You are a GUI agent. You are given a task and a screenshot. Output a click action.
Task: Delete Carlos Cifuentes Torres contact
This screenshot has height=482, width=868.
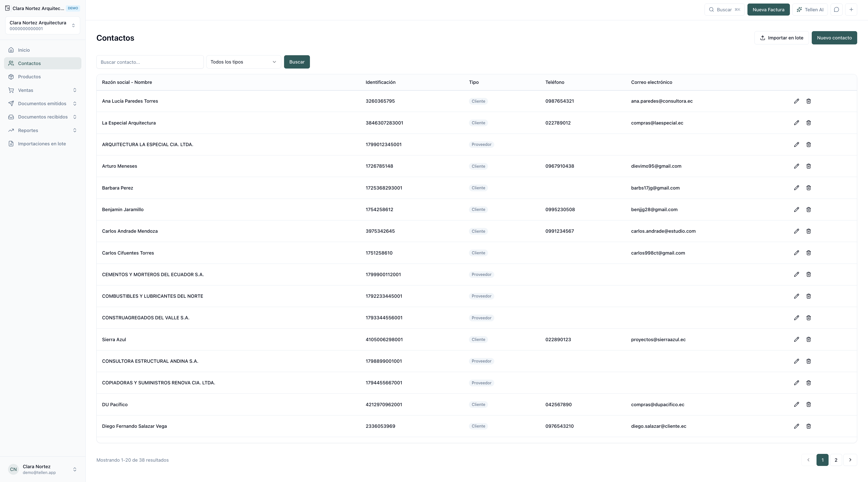point(808,253)
